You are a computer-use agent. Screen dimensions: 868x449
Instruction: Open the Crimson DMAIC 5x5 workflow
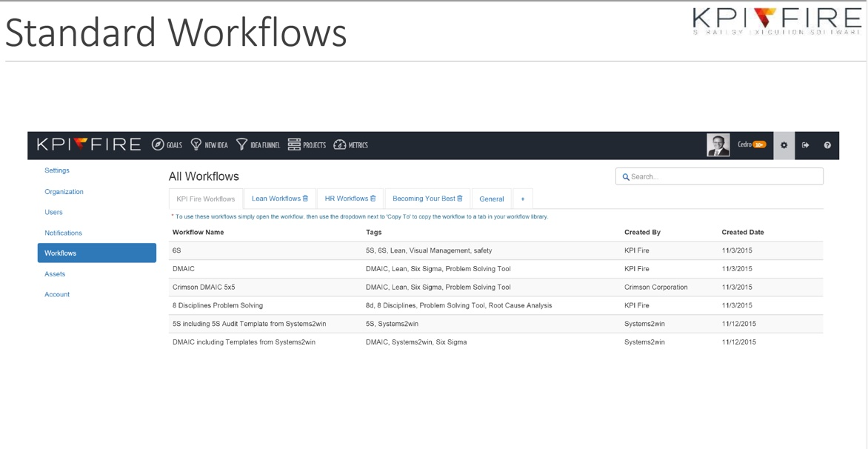tap(204, 287)
